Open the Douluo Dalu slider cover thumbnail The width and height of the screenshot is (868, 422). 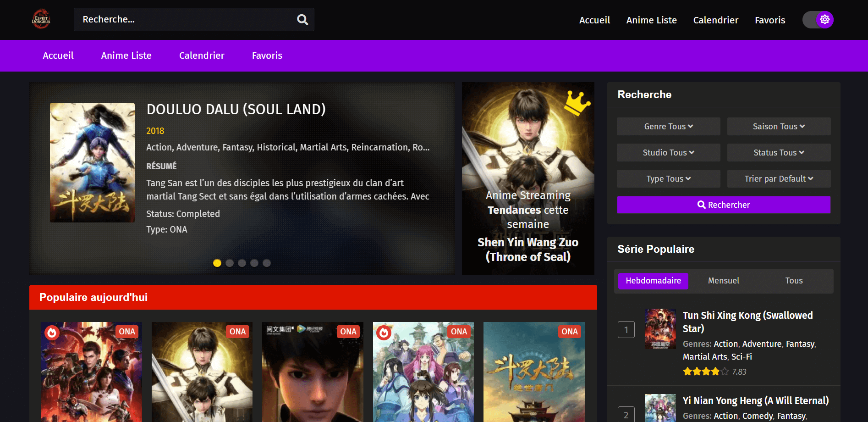(x=92, y=162)
